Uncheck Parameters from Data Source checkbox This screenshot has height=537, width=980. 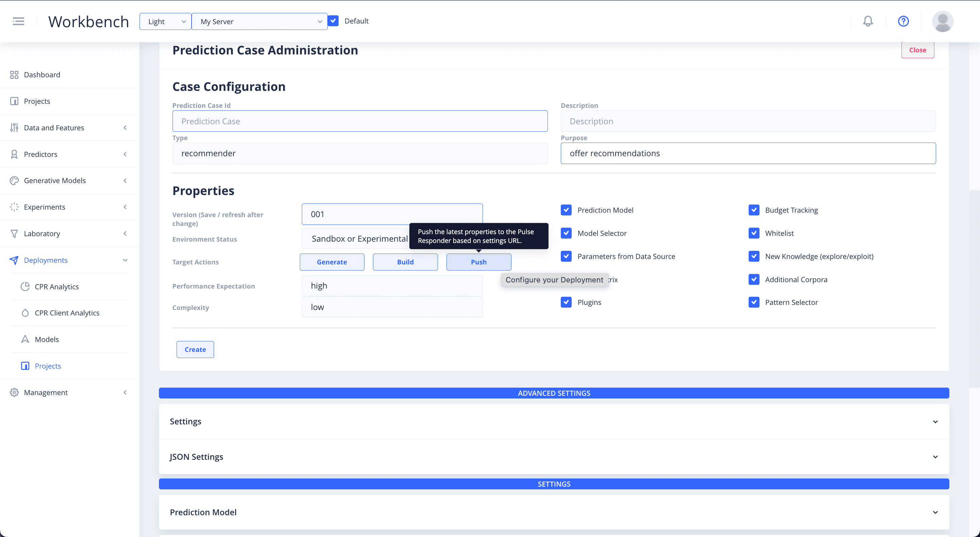(x=566, y=256)
